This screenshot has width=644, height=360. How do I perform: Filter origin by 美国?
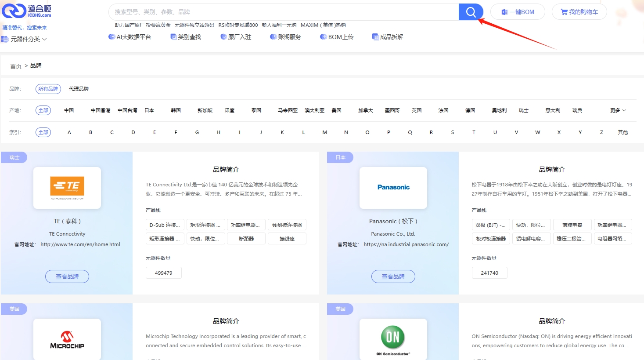336,110
